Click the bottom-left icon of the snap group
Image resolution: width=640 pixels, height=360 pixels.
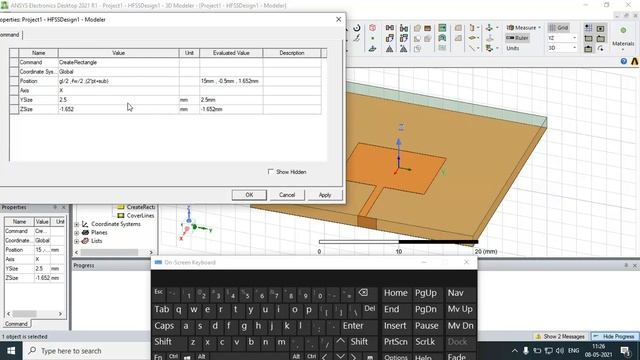(x=588, y=49)
